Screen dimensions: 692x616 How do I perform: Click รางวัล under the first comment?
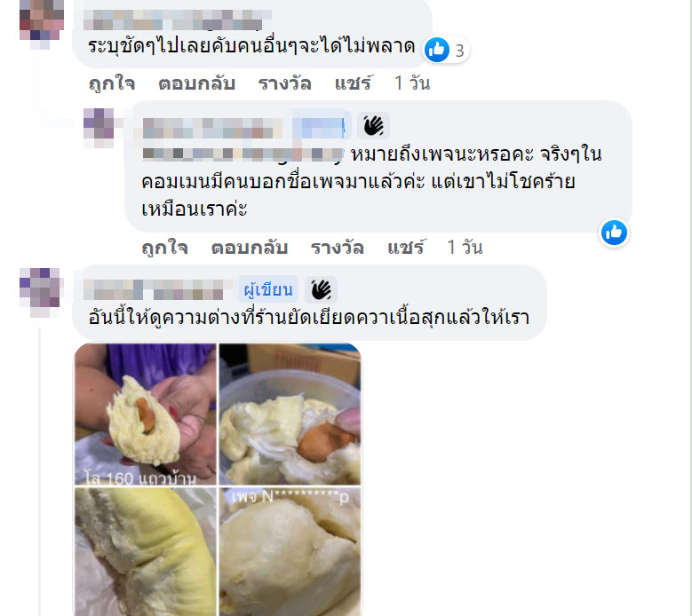(x=284, y=83)
